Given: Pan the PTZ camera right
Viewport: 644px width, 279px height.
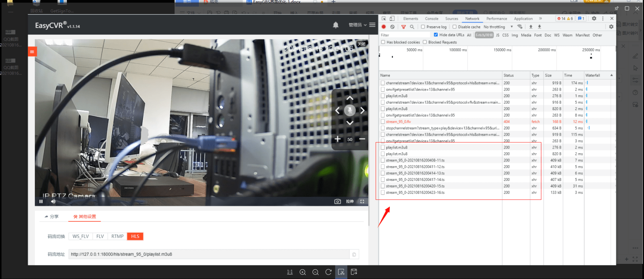Looking at the screenshot, I should [x=362, y=111].
